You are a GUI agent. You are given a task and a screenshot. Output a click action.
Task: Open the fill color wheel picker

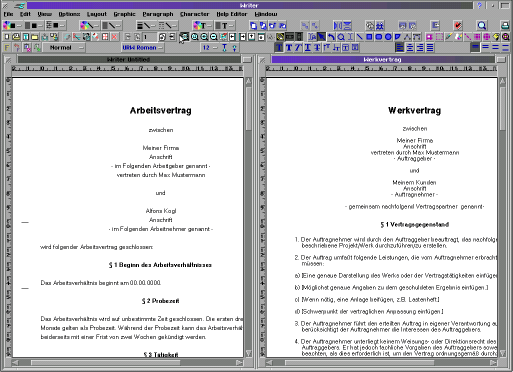pos(12,25)
